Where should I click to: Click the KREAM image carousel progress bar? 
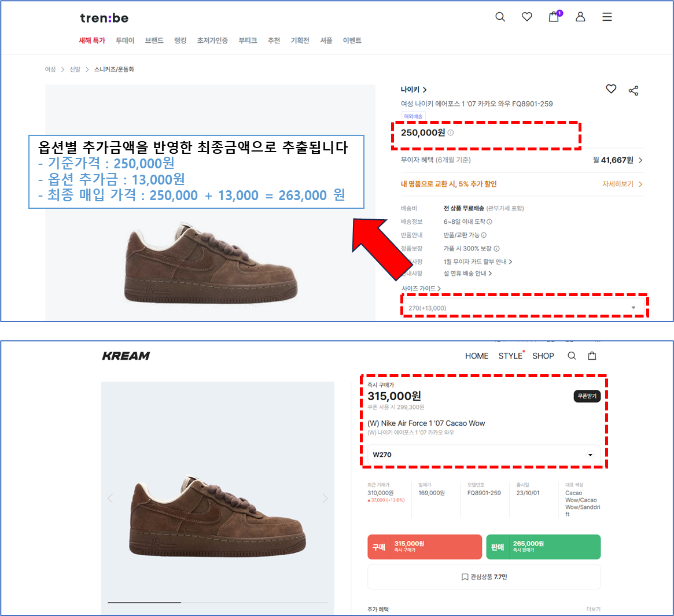(218, 603)
